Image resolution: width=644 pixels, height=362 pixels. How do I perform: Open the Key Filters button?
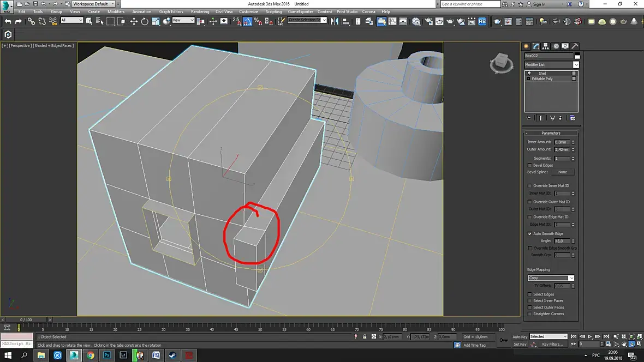[552, 345]
